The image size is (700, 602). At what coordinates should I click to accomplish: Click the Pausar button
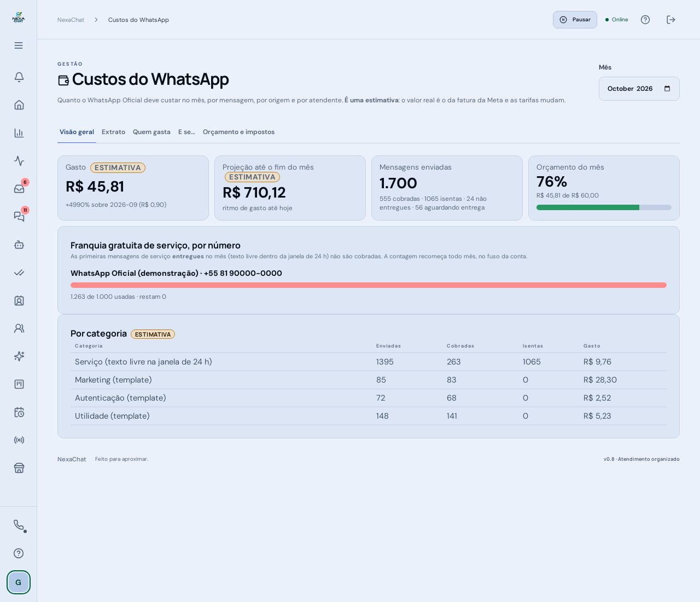[575, 20]
